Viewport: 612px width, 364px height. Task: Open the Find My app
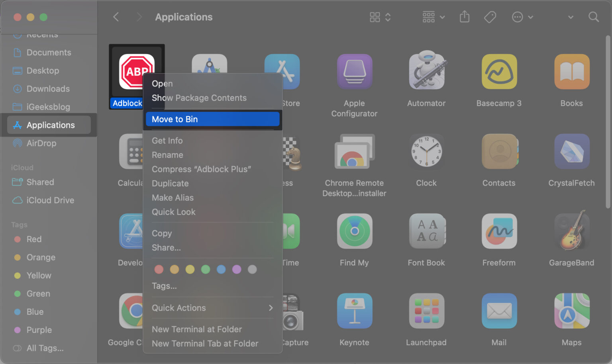354,231
